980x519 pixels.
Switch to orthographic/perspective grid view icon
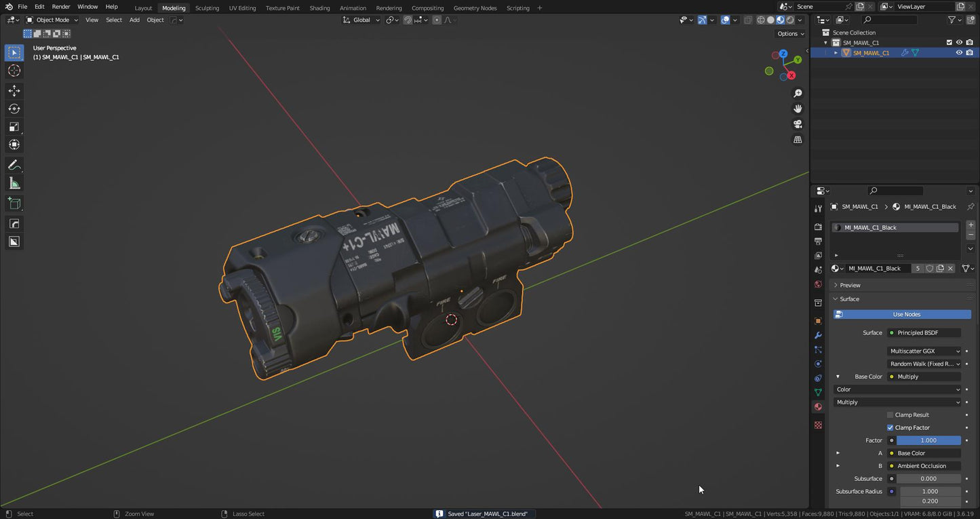point(798,140)
